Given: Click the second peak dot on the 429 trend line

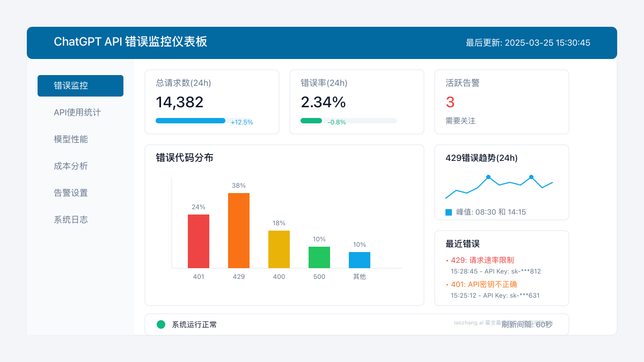Looking at the screenshot, I should pos(531,177).
